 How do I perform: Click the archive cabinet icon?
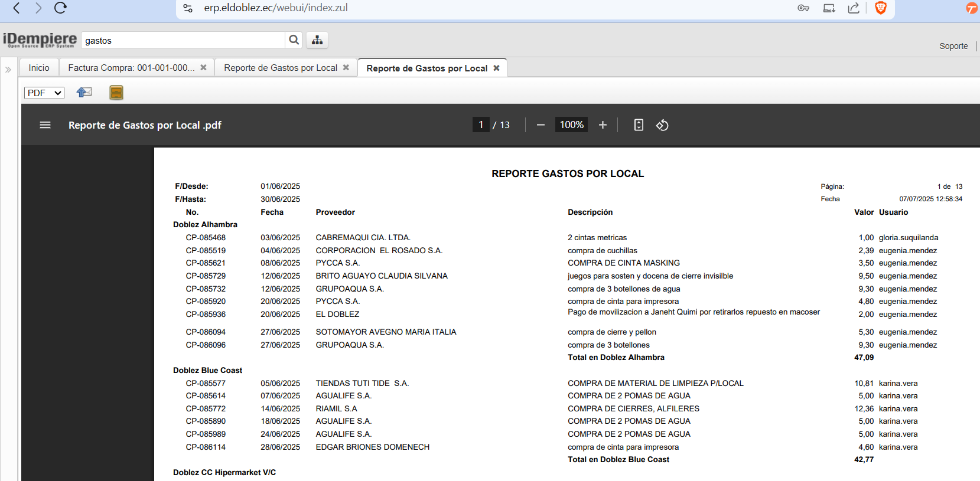tap(116, 93)
